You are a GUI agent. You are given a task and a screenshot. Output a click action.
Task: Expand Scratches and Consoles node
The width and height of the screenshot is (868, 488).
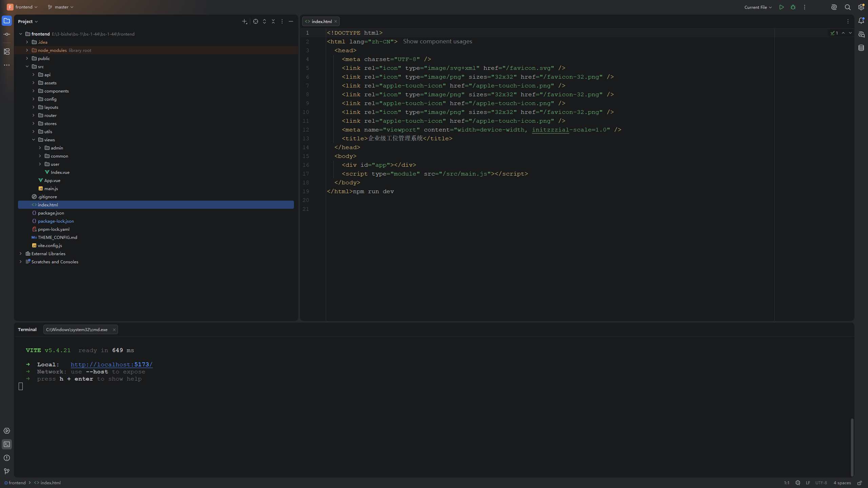21,262
